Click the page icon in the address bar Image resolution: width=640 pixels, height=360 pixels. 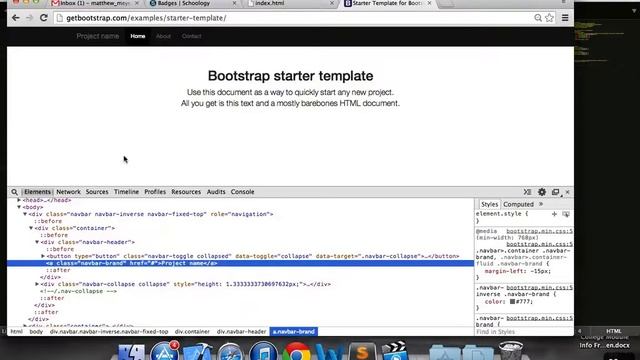pyautogui.click(x=60, y=18)
